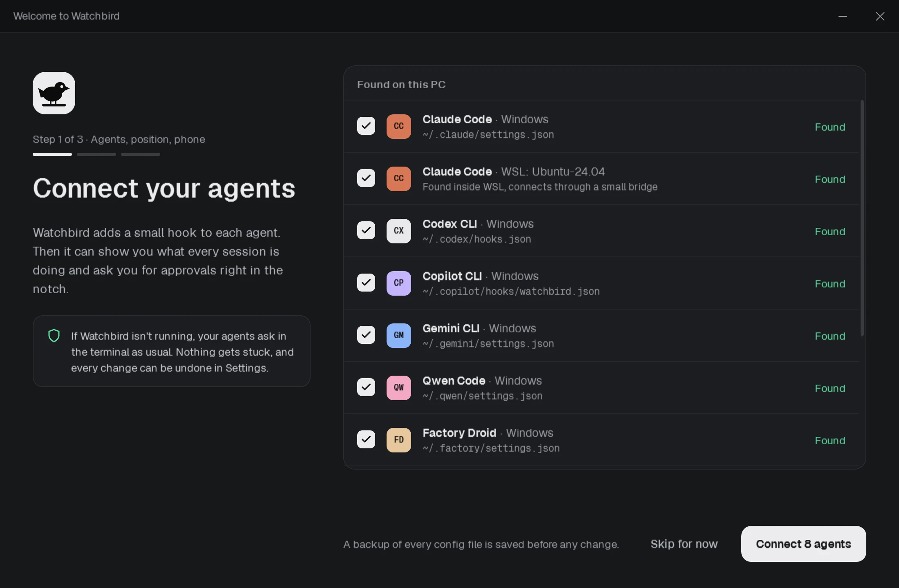Click the 'Connect your agents' heading
This screenshot has width=899, height=588.
(164, 188)
